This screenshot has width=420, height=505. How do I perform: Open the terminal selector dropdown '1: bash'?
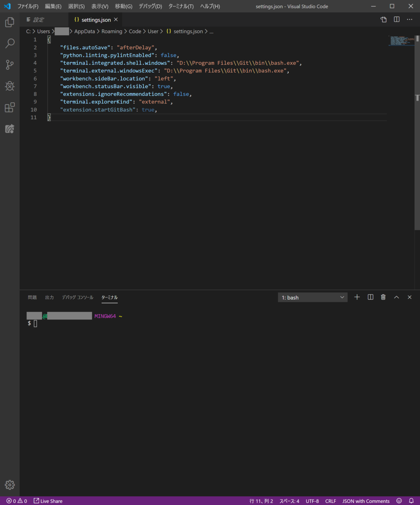point(312,298)
